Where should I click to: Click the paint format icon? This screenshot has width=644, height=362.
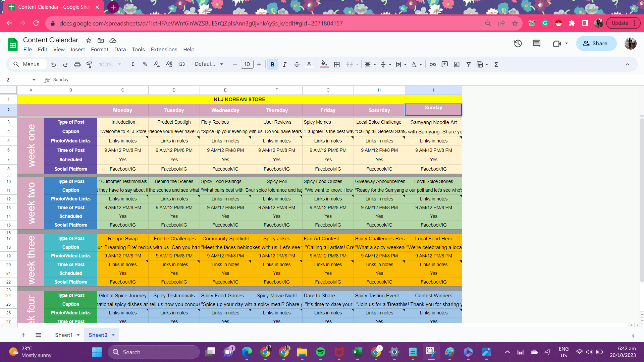point(89,64)
